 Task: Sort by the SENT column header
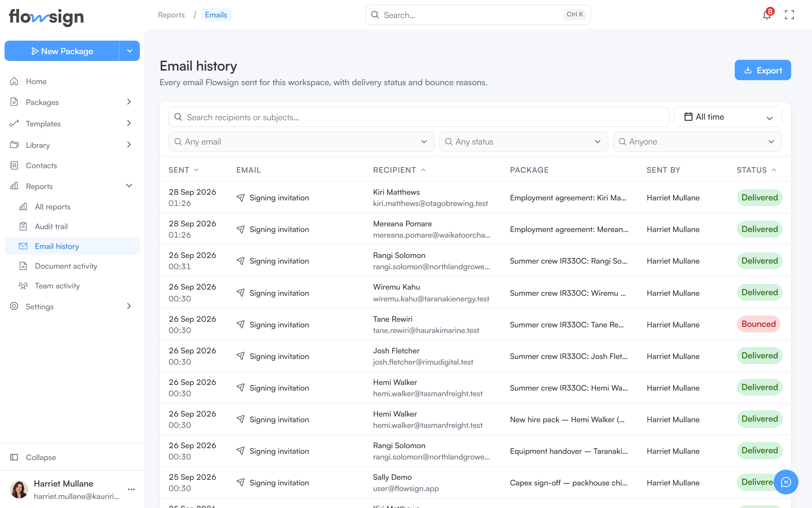184,170
